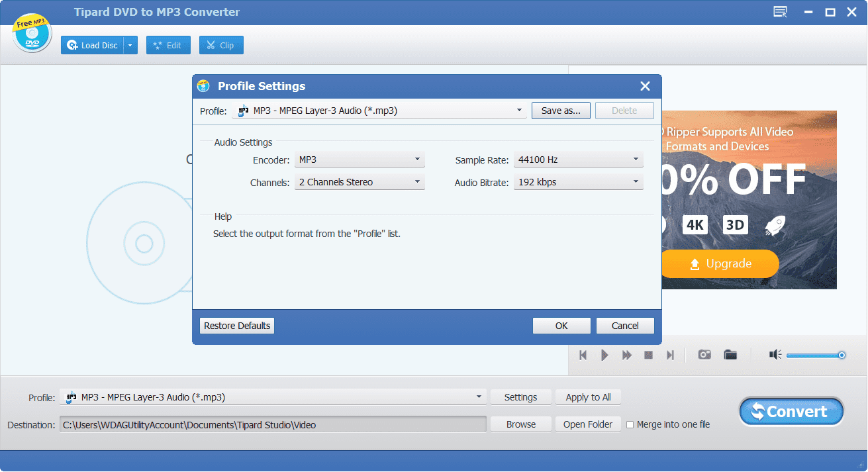
Task: Click the Free MP3 DVD app logo
Action: pyautogui.click(x=32, y=33)
